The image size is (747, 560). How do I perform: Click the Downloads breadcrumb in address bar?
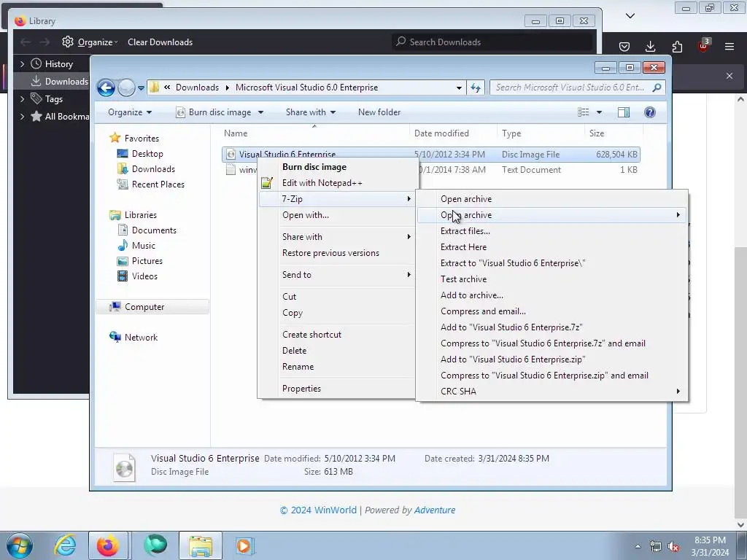(x=197, y=87)
